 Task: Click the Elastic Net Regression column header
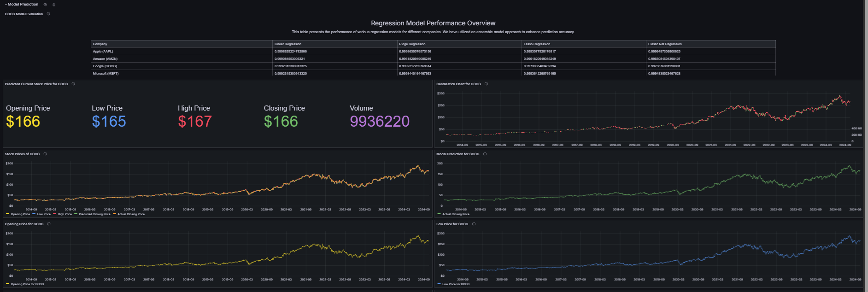[665, 44]
